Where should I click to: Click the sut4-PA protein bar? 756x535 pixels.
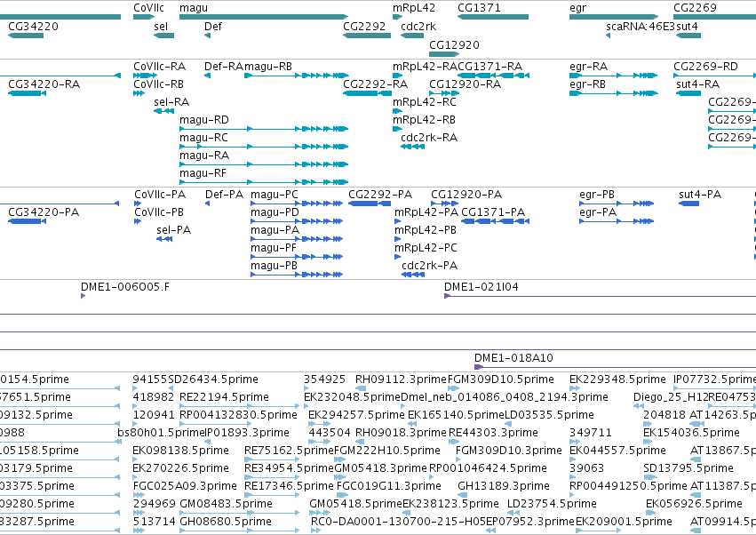click(689, 204)
